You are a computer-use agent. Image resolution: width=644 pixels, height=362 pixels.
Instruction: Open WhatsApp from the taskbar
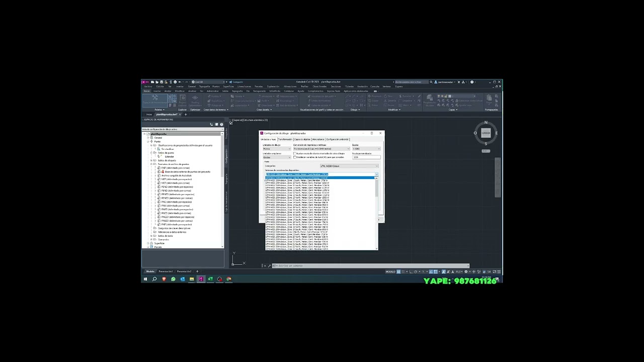pyautogui.click(x=173, y=279)
